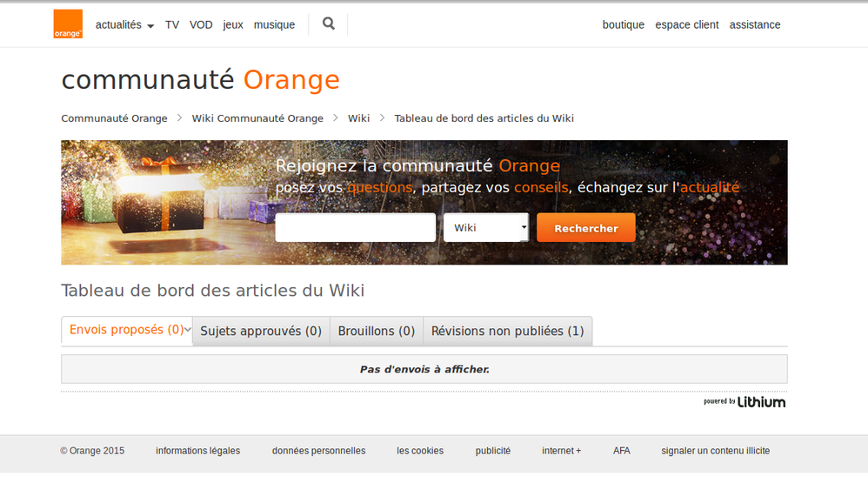Select the Envois proposés (0) tab
This screenshot has width=868, height=490.
pos(127,330)
